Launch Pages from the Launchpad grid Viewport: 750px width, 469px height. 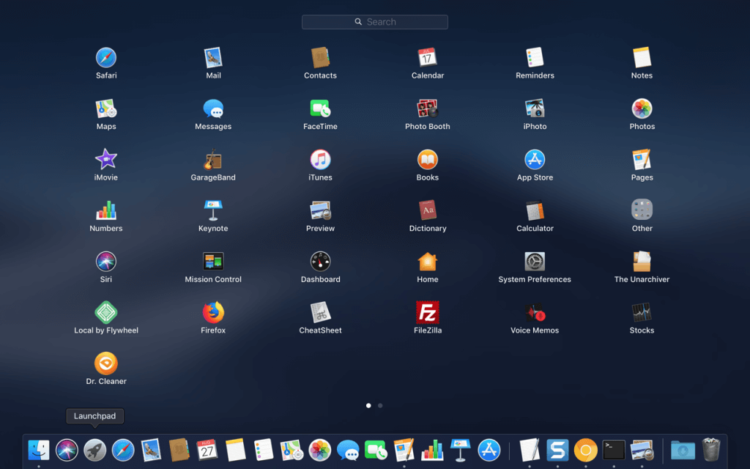(x=641, y=160)
